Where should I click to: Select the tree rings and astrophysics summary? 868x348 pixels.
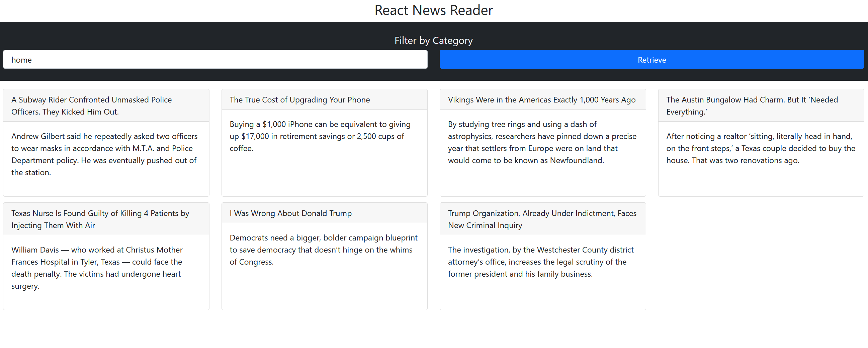542,142
